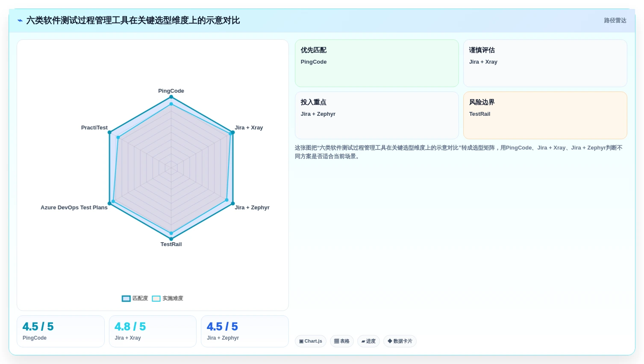644x364 pixels.
Task: Click the outer data point at TestRail vertex
Action: tap(171, 239)
